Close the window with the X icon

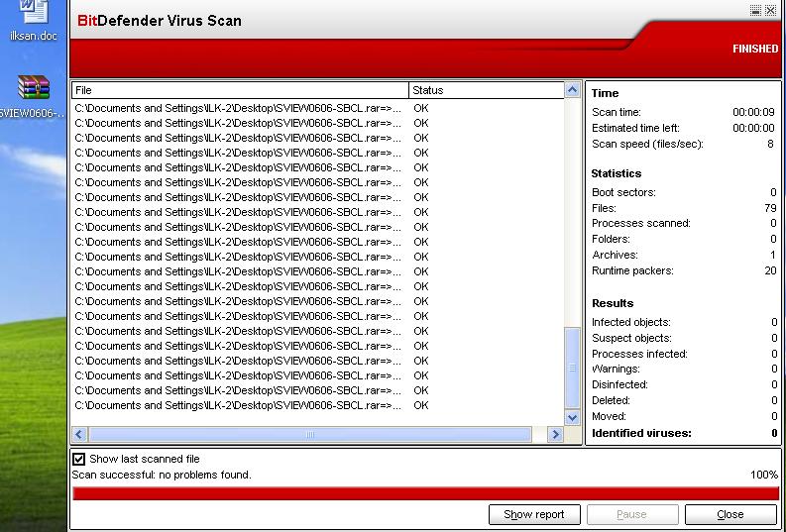pos(770,11)
